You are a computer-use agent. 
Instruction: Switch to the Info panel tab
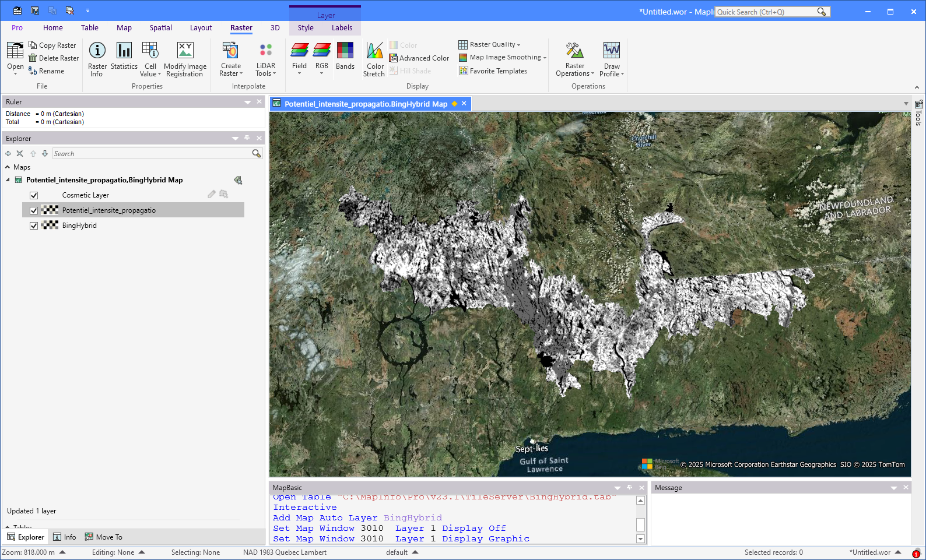[x=65, y=537]
